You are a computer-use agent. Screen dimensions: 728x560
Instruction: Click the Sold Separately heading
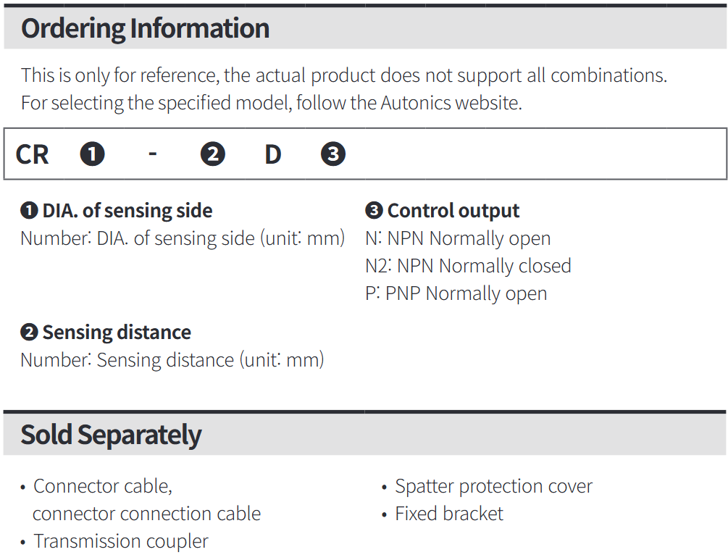coord(111,435)
